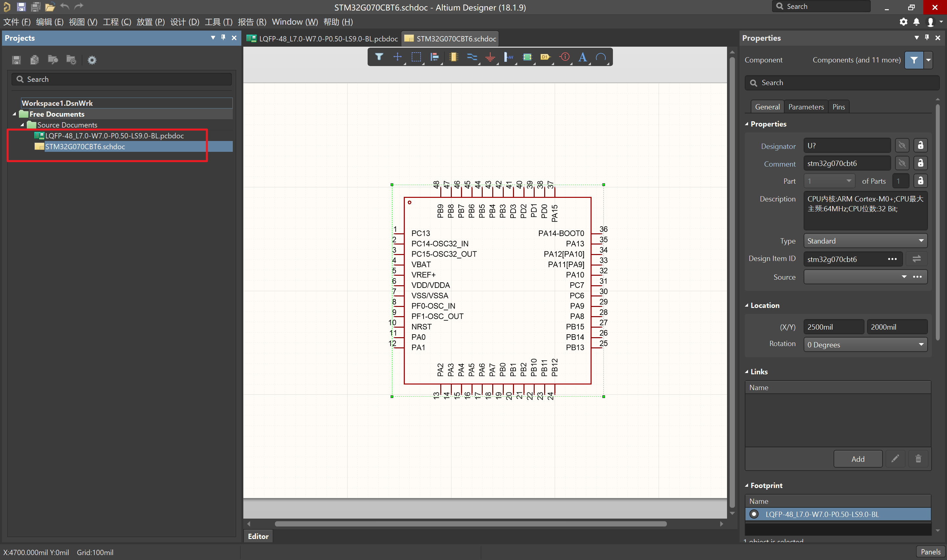Screen dimensions: 947x560
Task: Select the Place Directive tool
Action: (x=565, y=57)
